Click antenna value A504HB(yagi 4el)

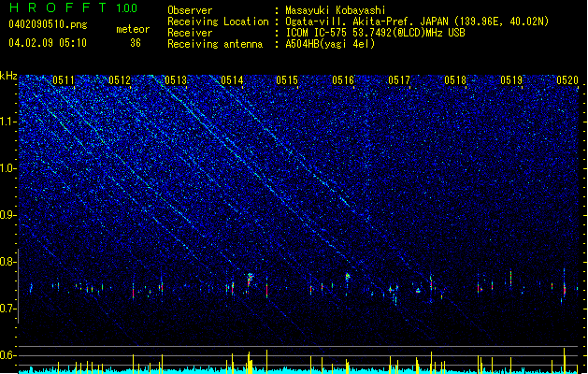click(330, 44)
